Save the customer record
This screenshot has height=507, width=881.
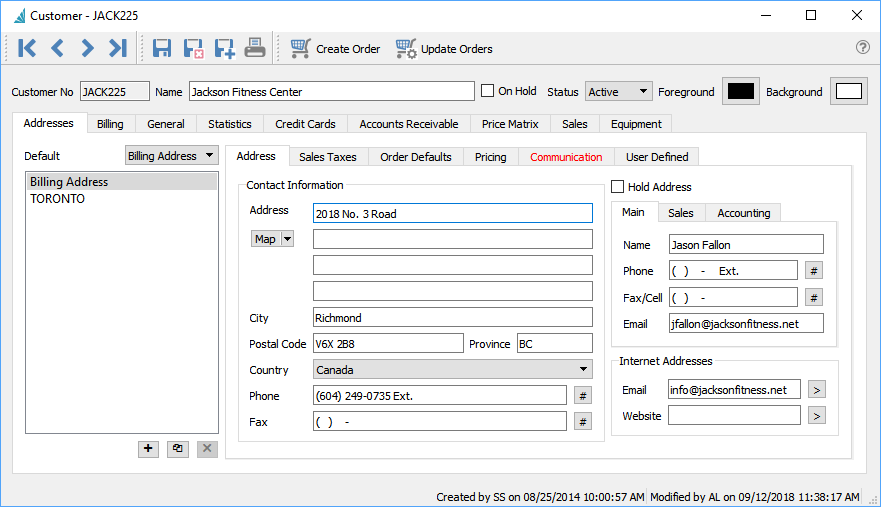(162, 48)
